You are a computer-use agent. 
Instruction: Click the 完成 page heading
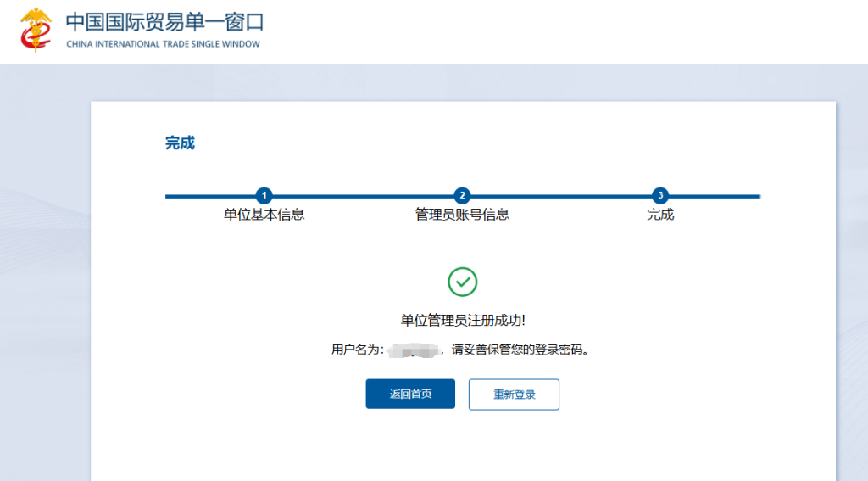coord(180,143)
